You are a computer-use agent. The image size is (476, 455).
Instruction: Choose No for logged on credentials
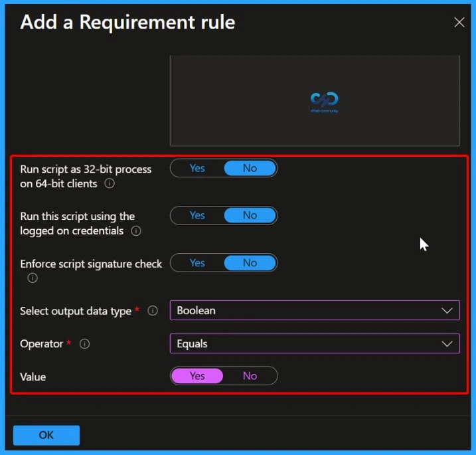pyautogui.click(x=250, y=215)
